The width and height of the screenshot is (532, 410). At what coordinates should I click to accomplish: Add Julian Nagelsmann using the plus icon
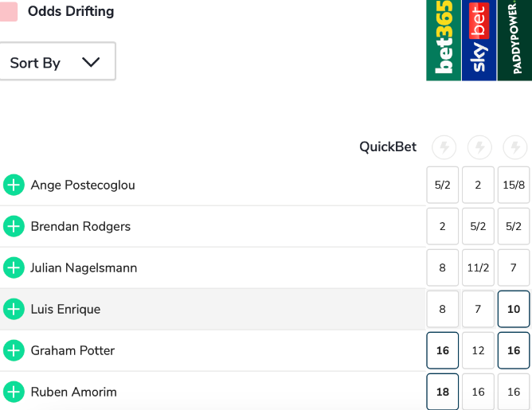14,268
